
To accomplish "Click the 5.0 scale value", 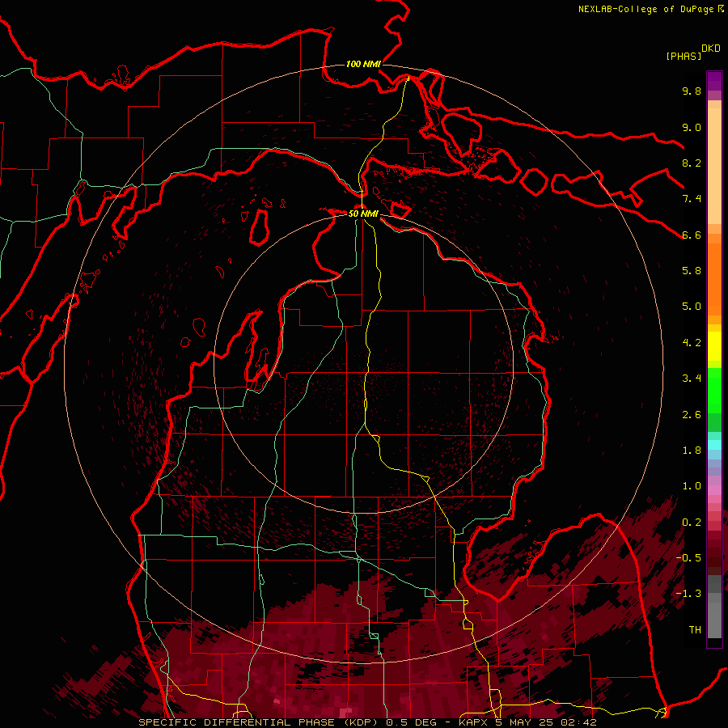I will pos(692,307).
